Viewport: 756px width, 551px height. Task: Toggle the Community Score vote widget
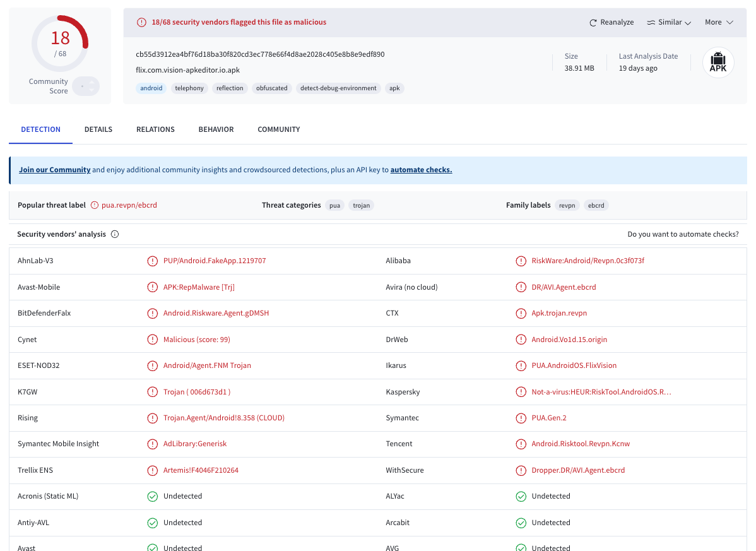(x=86, y=86)
